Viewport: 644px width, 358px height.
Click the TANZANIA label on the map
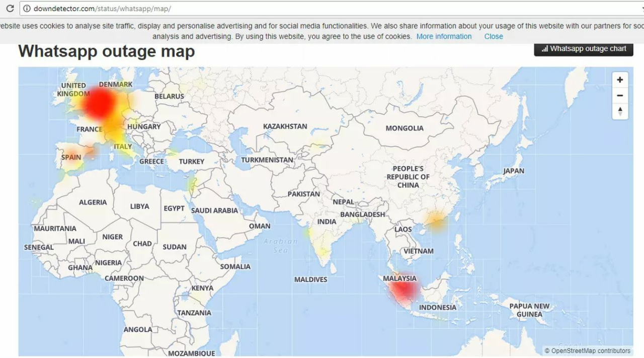point(194,313)
